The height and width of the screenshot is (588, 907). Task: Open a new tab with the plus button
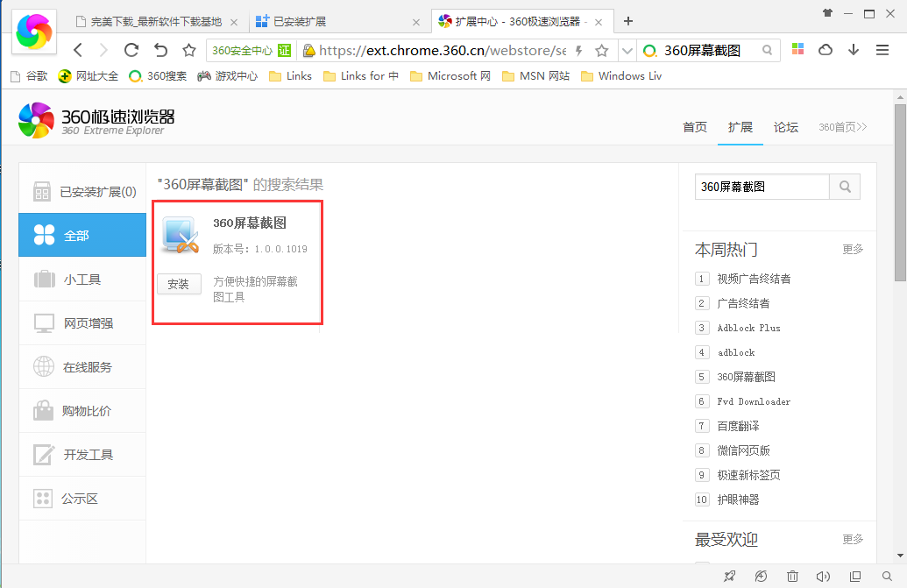[x=628, y=21]
